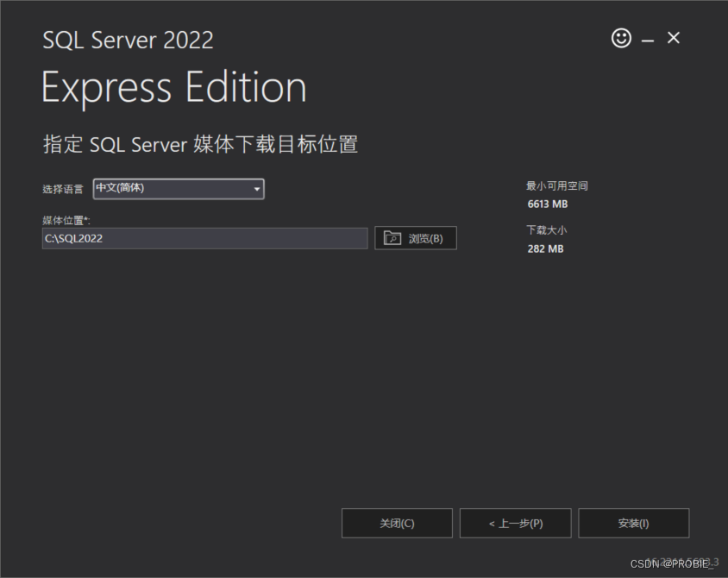The image size is (728, 578).
Task: Open the 选择语言 language dropdown
Action: [x=179, y=189]
